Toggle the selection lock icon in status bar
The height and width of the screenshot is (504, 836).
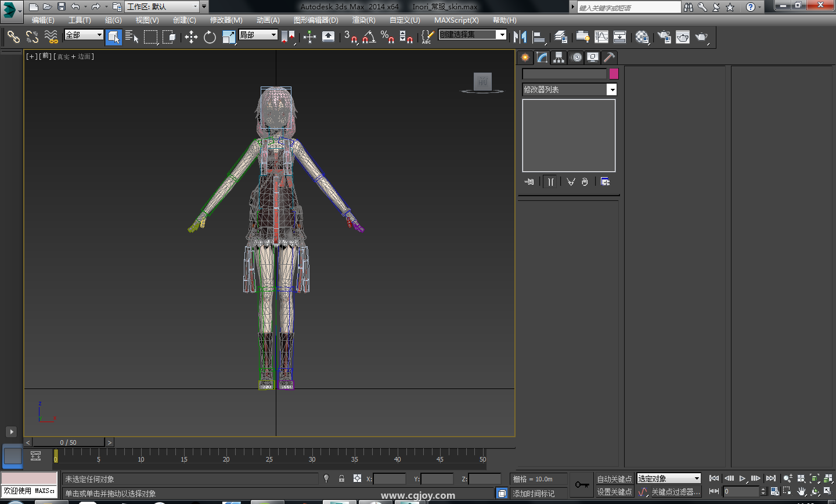(x=341, y=479)
